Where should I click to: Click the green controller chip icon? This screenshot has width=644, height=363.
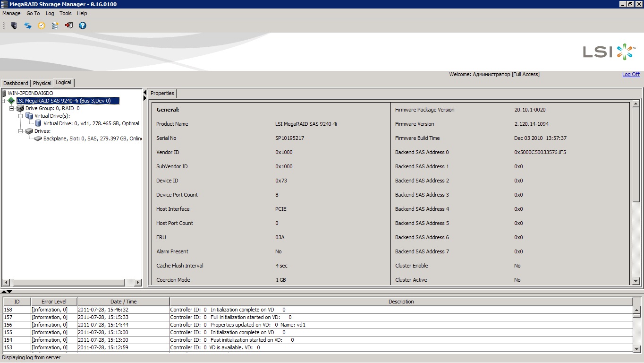[11, 101]
